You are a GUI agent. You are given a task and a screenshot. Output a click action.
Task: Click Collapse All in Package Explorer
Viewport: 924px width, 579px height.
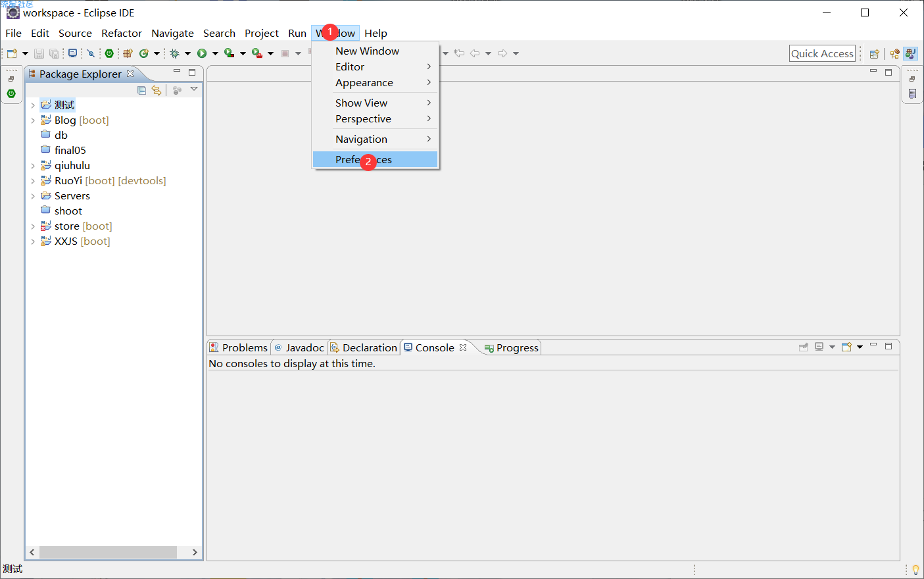141,90
